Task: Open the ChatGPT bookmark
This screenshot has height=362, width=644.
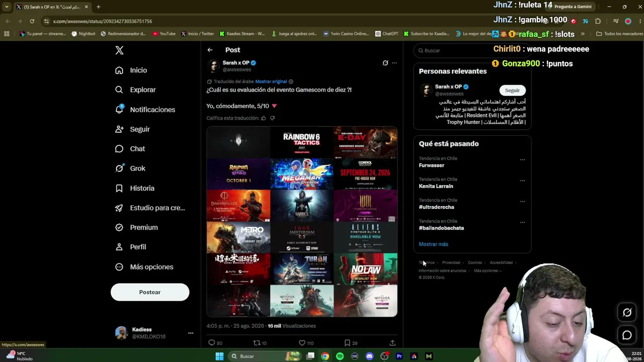Action: click(386, 34)
